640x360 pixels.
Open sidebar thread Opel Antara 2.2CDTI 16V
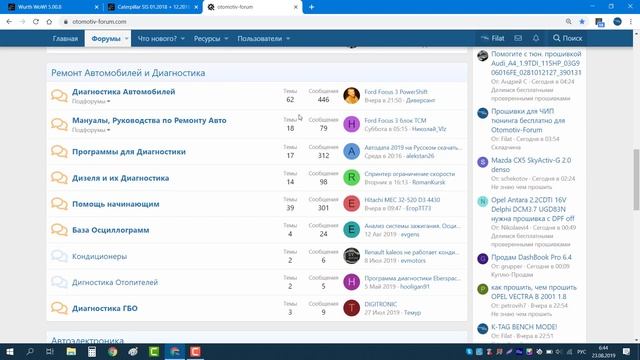pyautogui.click(x=533, y=209)
